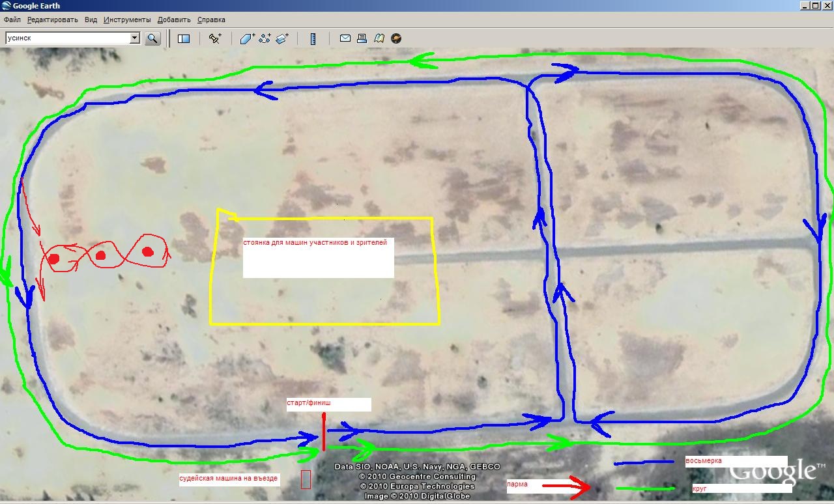The height and width of the screenshot is (504, 834).
Task: Expand the search box dropdown arrow
Action: pos(135,38)
